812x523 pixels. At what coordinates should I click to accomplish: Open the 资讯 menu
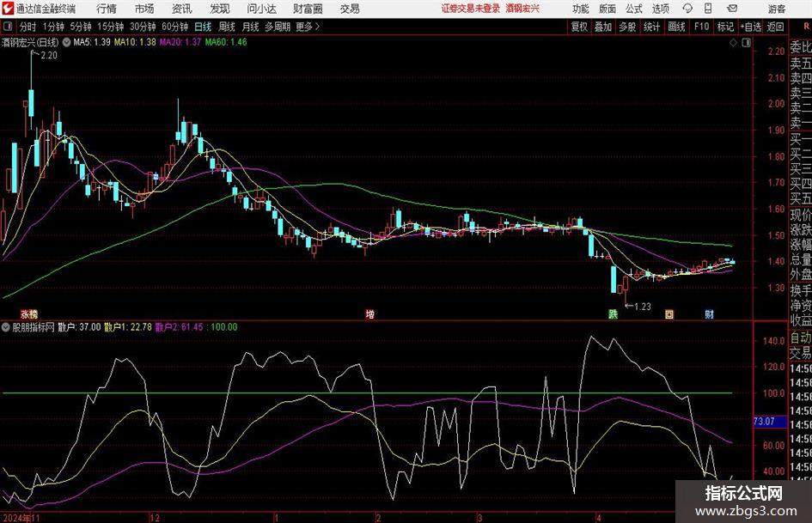pos(182,9)
